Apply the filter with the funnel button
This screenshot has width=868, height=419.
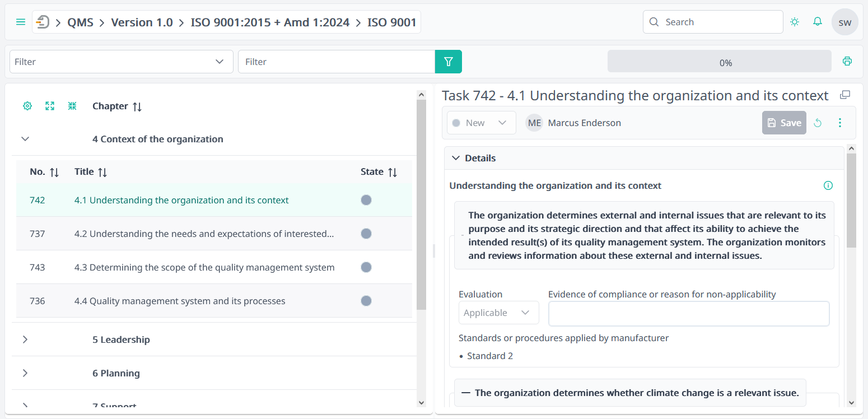point(448,62)
